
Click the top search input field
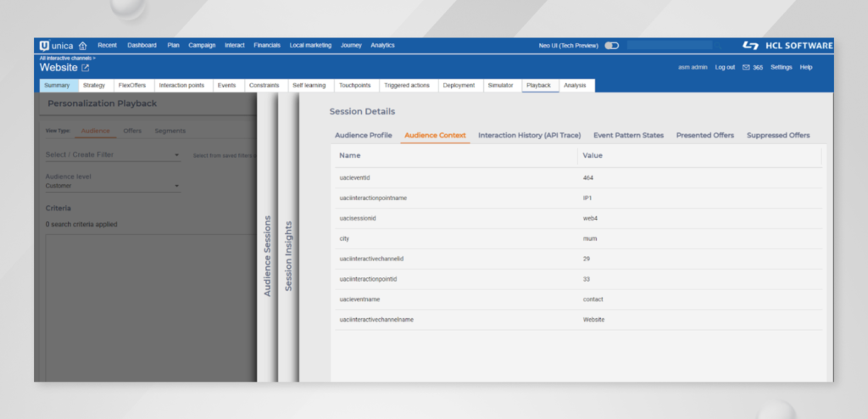(x=670, y=45)
